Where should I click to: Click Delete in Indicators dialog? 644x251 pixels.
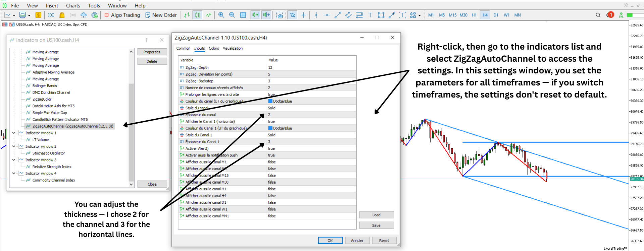tap(152, 61)
